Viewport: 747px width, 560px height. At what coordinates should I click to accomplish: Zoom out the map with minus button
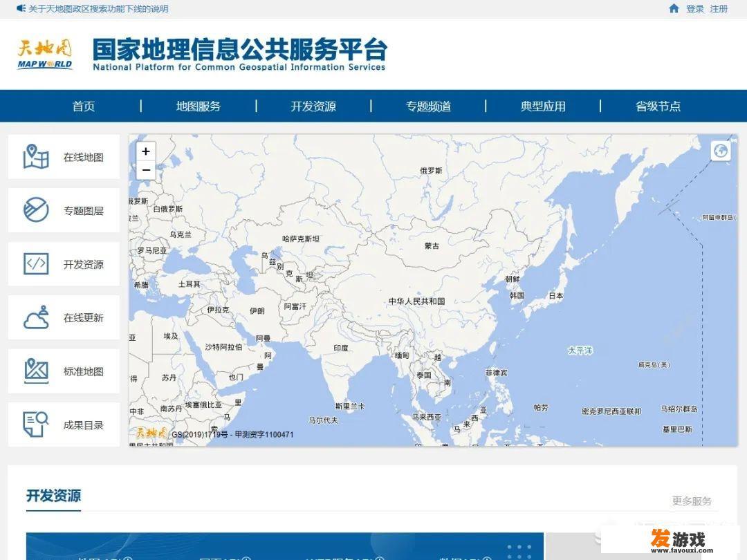pos(146,170)
